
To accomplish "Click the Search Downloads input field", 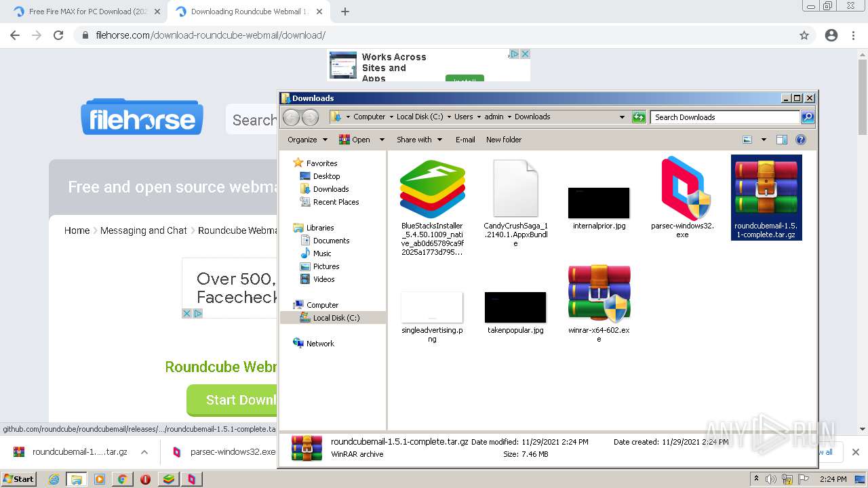I will (x=725, y=117).
